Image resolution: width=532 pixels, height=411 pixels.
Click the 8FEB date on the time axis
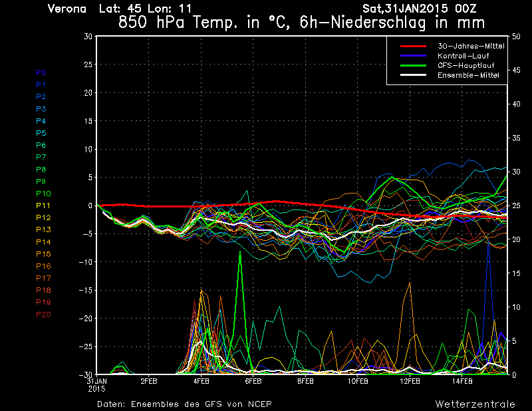(305, 381)
